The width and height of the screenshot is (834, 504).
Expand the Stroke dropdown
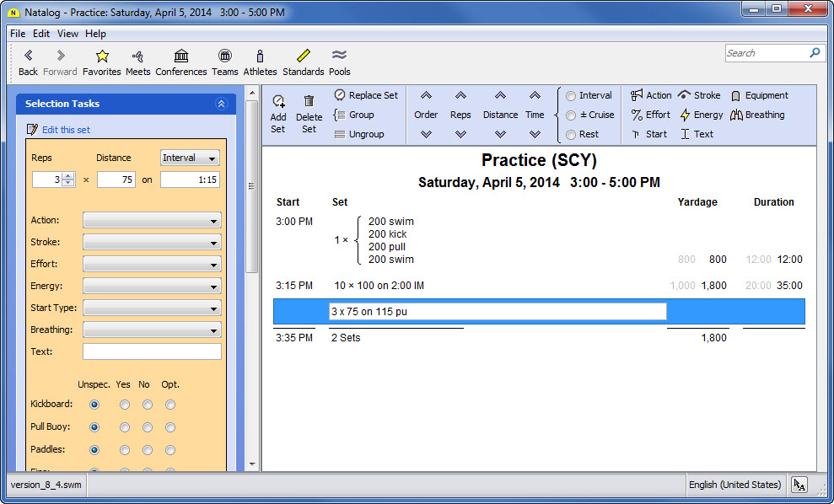(x=152, y=242)
